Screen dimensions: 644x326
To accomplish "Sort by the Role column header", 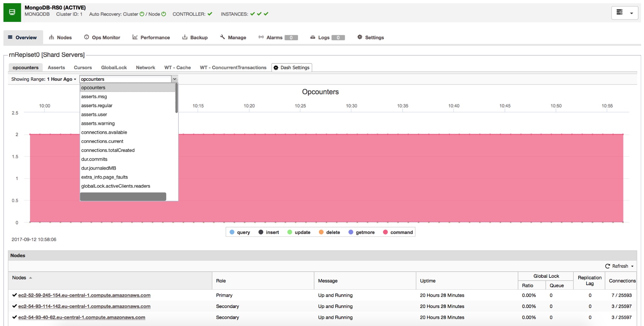I will tap(263, 281).
